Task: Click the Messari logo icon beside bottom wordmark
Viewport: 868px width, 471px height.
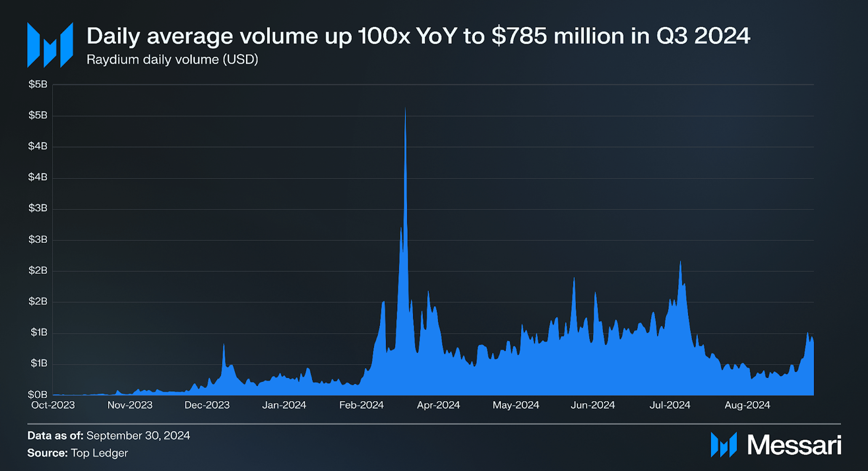Action: click(723, 445)
